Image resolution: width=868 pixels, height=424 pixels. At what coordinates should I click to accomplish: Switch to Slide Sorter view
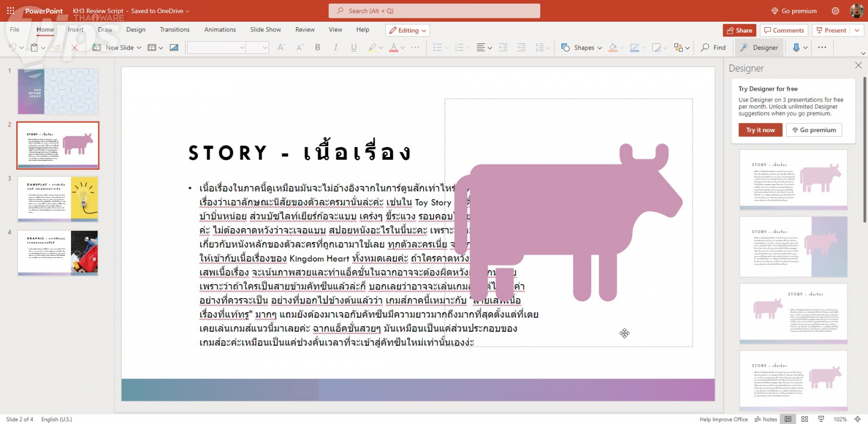tap(805, 419)
